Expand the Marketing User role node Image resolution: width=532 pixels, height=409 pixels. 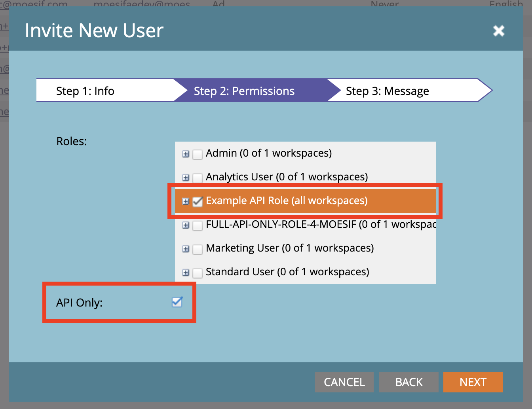pos(186,249)
